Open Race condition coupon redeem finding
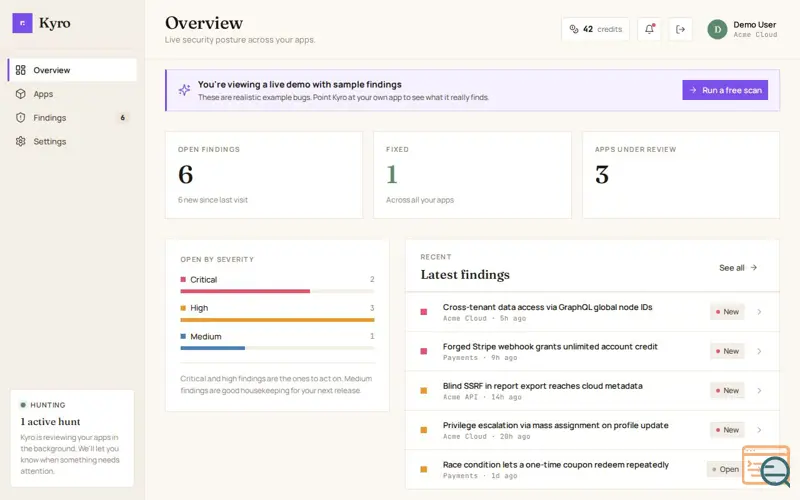800x500 pixels. click(x=592, y=469)
